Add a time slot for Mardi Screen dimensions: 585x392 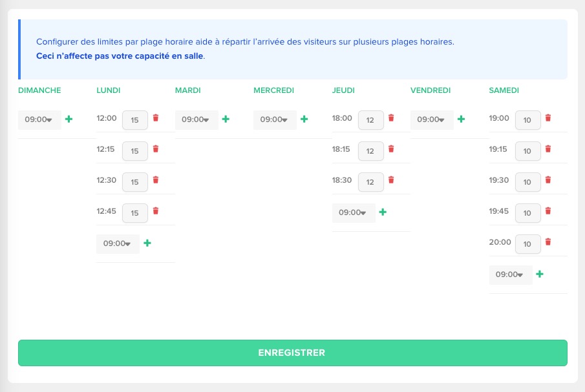(x=226, y=119)
